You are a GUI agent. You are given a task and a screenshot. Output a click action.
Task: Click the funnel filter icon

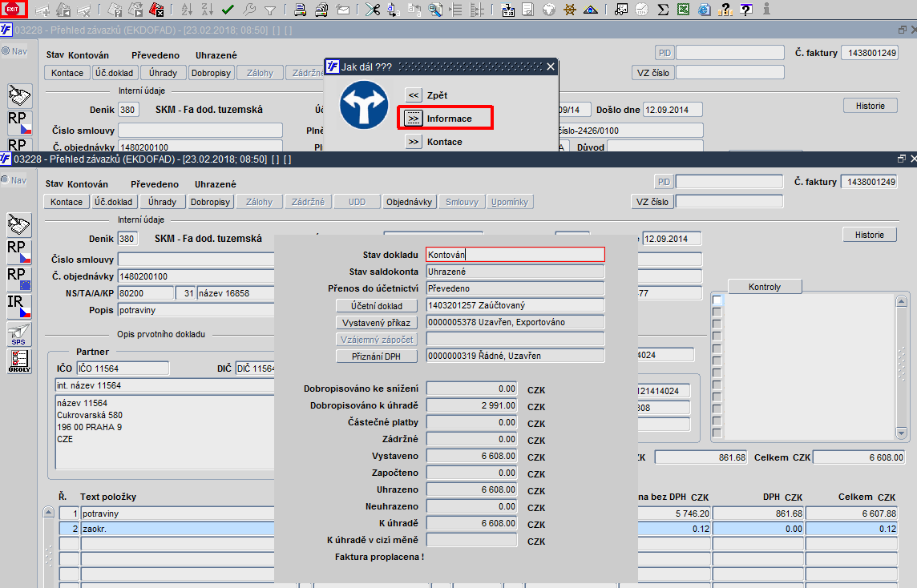[269, 10]
